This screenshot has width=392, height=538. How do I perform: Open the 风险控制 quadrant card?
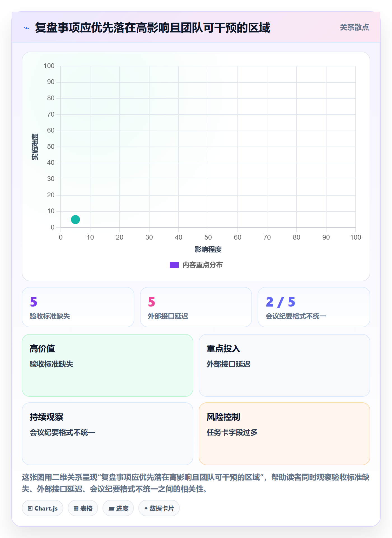coord(284,434)
